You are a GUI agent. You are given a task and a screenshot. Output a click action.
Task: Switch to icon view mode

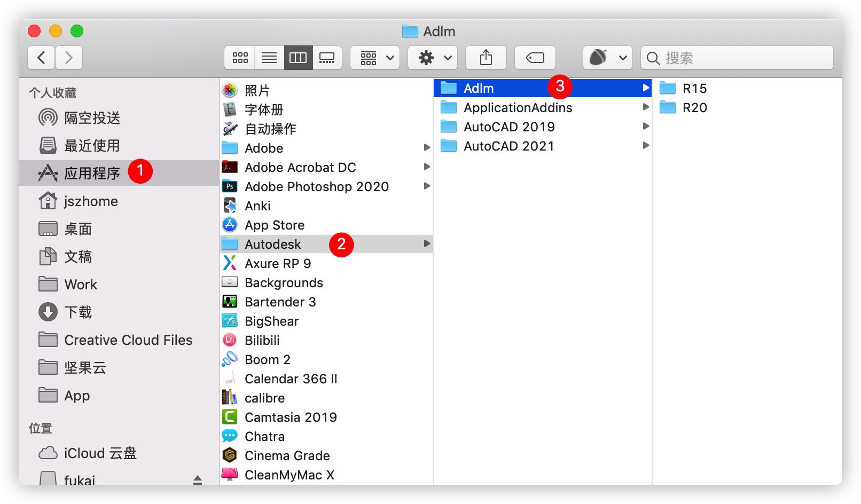pos(240,58)
